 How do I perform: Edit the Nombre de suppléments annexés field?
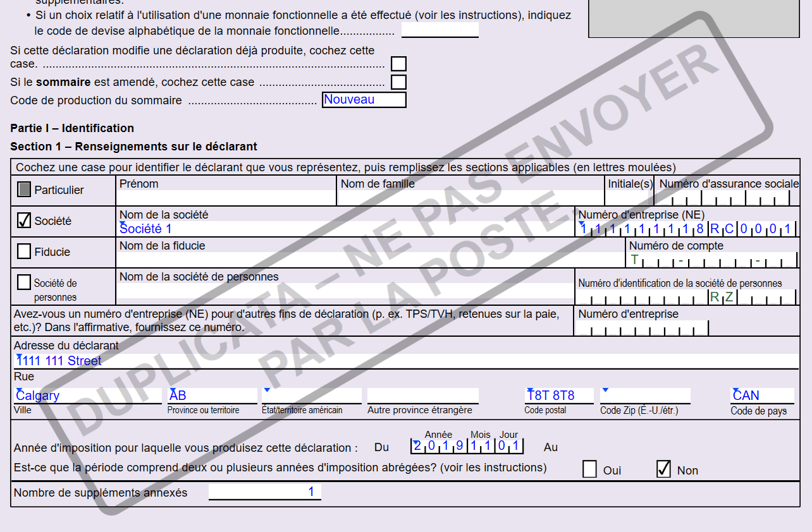click(x=265, y=492)
